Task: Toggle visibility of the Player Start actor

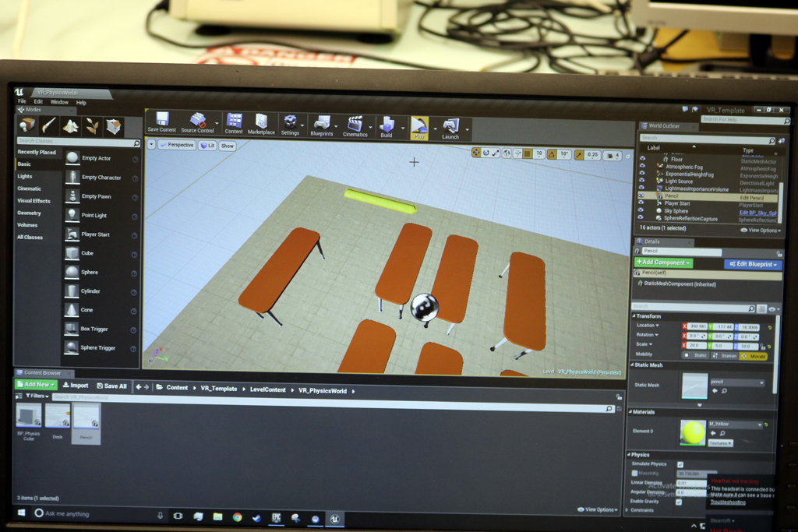Action: click(641, 203)
